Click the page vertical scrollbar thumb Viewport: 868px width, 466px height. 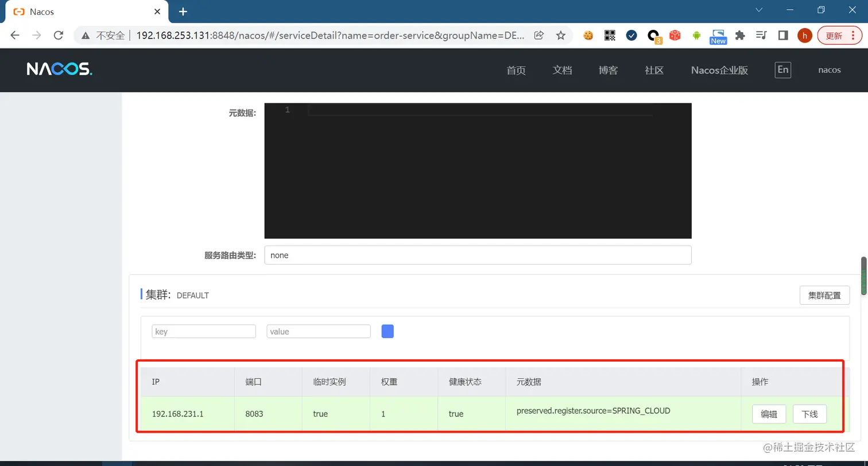coord(863,276)
